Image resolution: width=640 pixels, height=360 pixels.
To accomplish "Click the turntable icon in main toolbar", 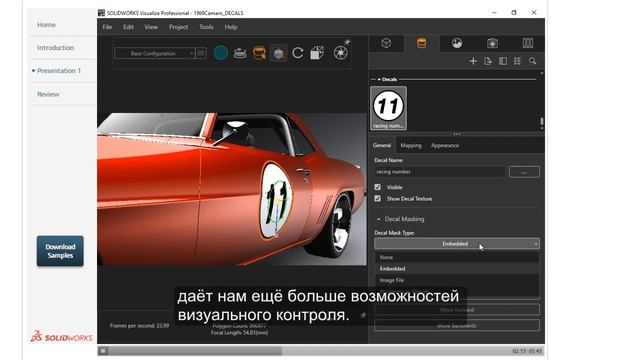I will point(240,53).
